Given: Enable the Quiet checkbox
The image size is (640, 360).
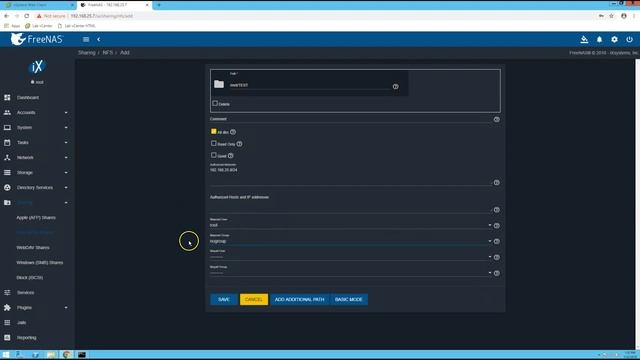Looking at the screenshot, I should (213, 155).
